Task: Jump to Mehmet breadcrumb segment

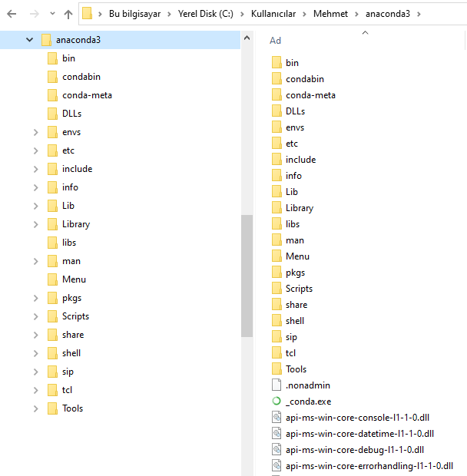Action: [330, 14]
